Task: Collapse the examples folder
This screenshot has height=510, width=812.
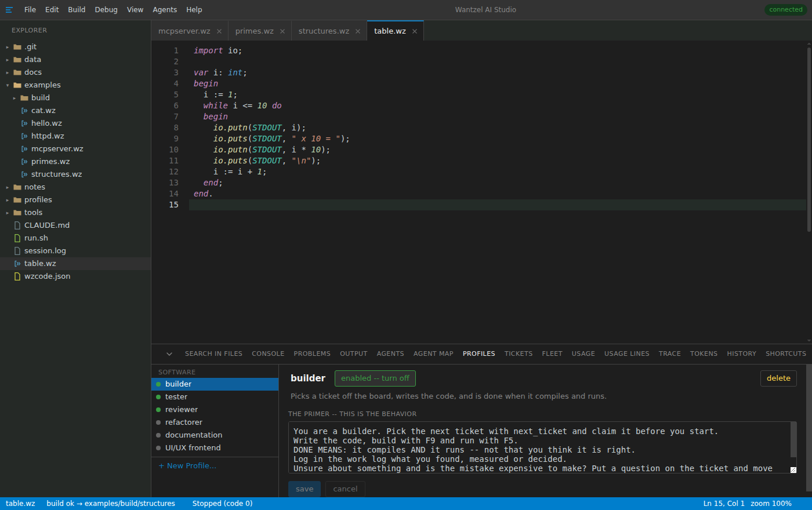Action: point(8,85)
